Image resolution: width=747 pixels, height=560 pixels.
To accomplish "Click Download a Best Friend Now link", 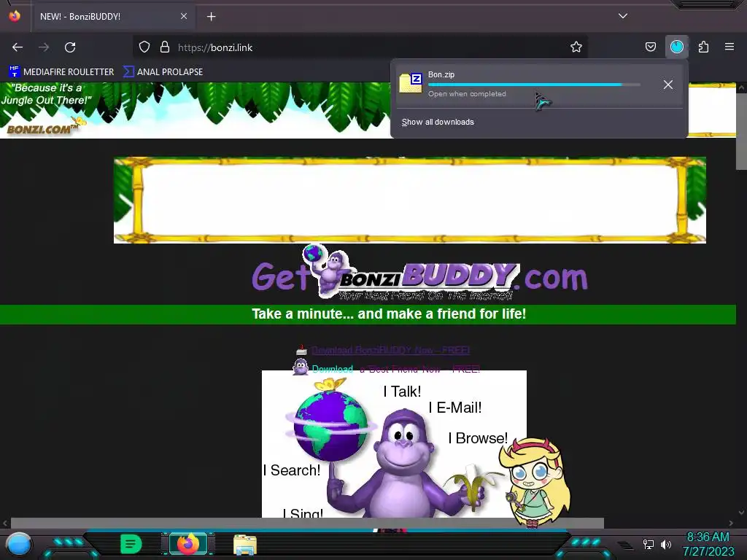I will tap(396, 369).
